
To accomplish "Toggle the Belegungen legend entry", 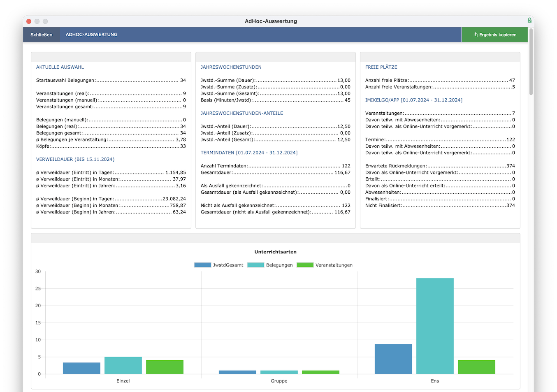I will tap(270, 265).
